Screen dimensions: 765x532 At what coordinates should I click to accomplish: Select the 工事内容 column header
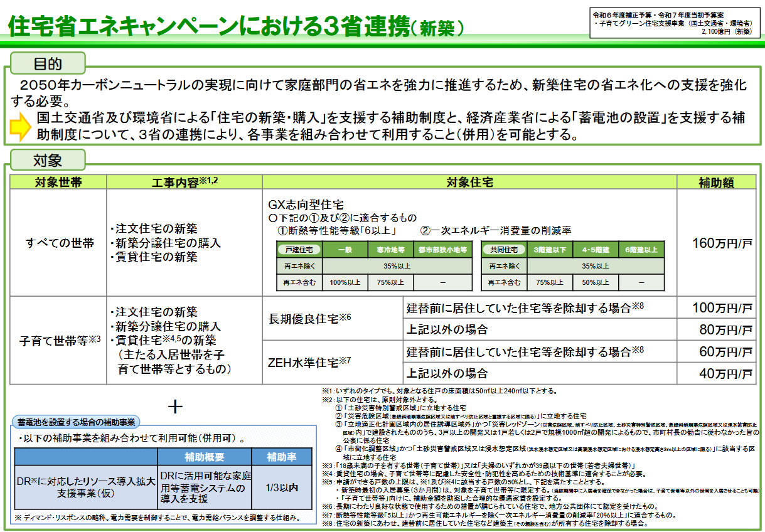(184, 182)
